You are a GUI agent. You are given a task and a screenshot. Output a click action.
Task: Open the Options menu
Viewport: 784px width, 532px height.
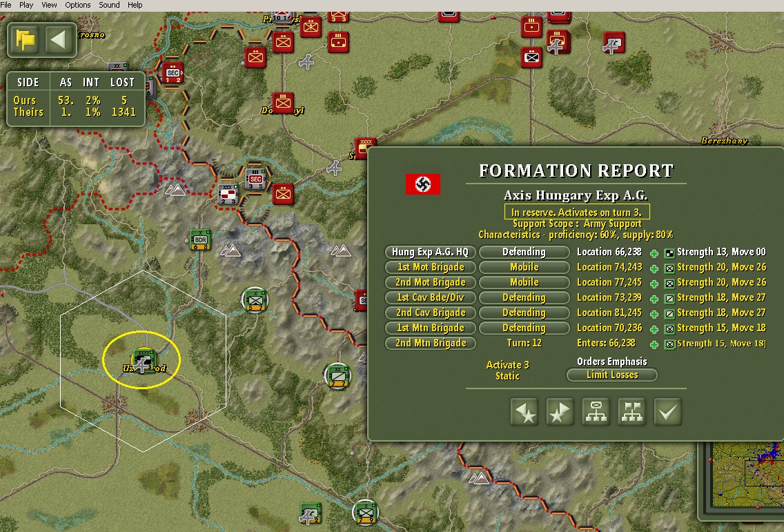(78, 5)
